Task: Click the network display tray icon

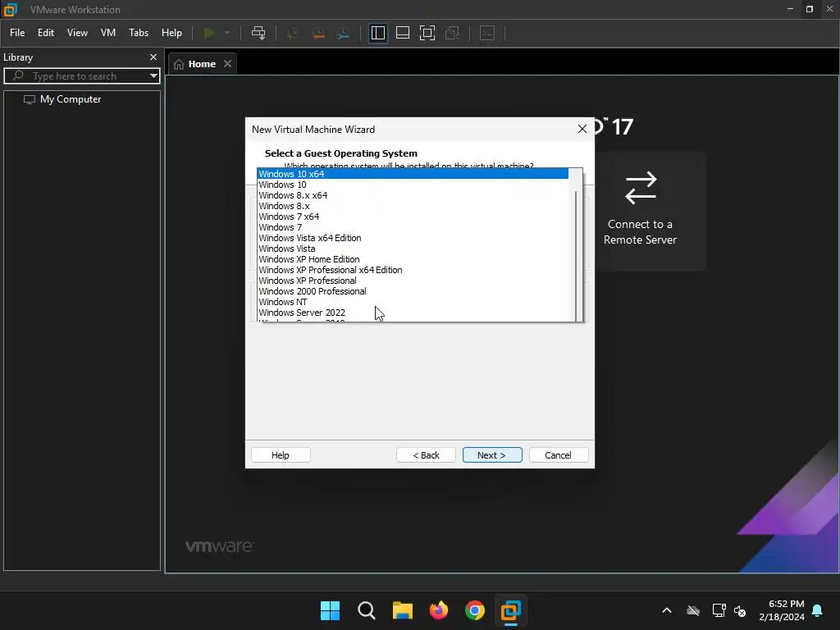Action: [x=719, y=610]
